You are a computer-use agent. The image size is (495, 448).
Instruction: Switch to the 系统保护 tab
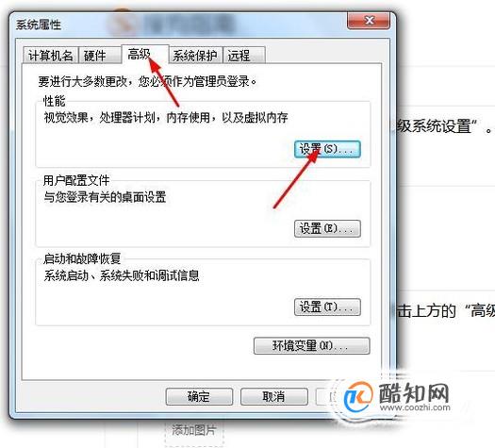(x=195, y=56)
